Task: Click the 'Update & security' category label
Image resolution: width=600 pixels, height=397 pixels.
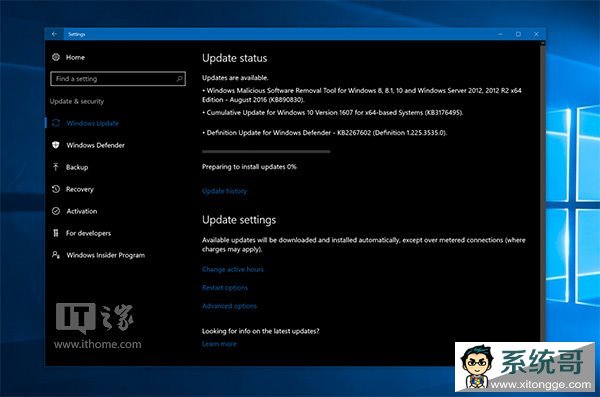Action: click(x=77, y=101)
